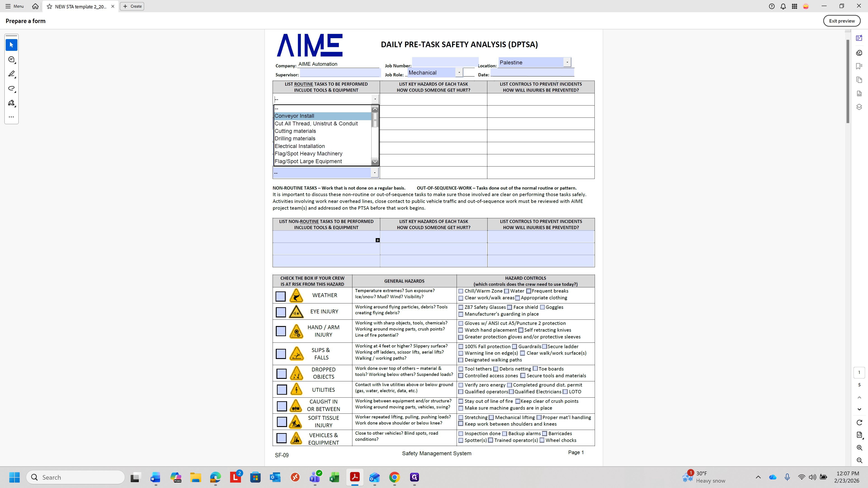
Task: Enable the Z87 Safety Glasses checkbox
Action: (x=461, y=307)
